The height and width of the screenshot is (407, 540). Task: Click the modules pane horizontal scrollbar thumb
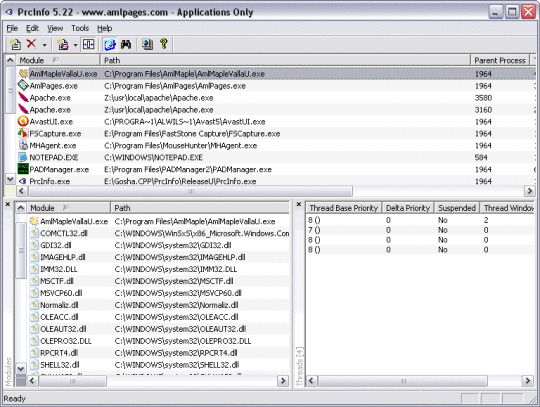tap(73, 380)
